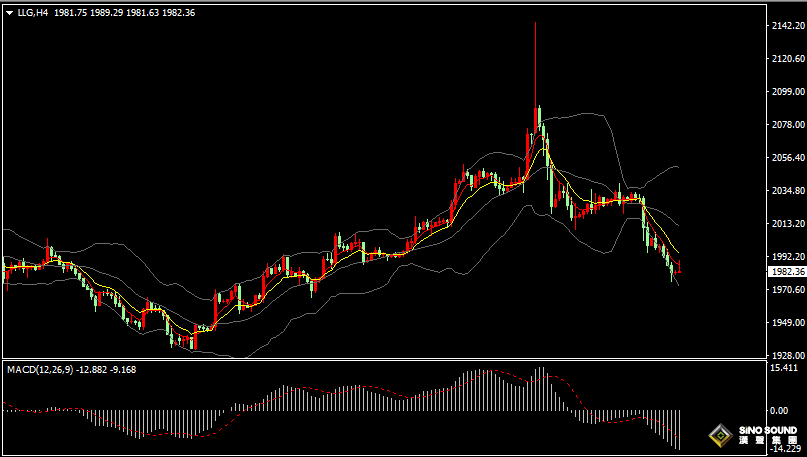Image resolution: width=807 pixels, height=457 pixels.
Task: Click the MACD values -12.882 -9.168
Action: pyautogui.click(x=106, y=370)
